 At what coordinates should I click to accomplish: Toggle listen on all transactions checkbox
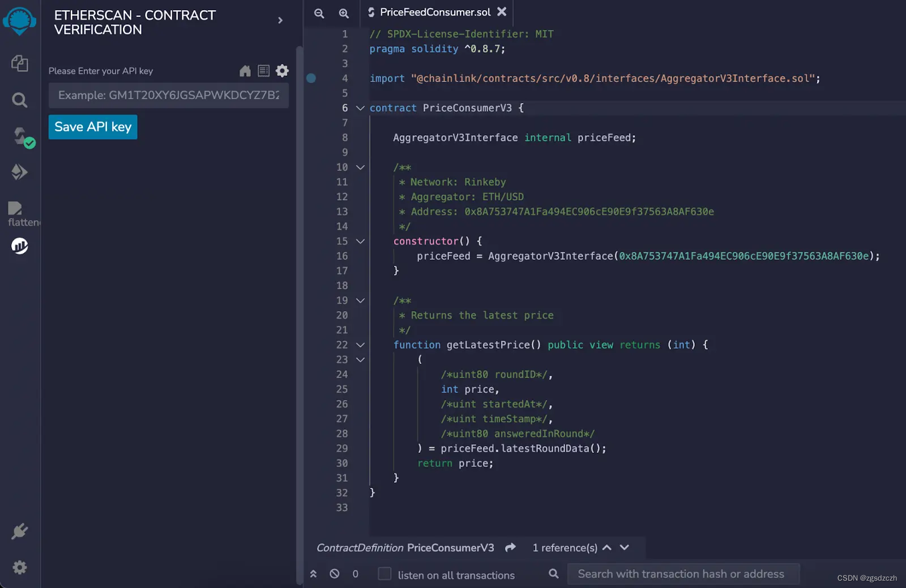click(x=384, y=574)
